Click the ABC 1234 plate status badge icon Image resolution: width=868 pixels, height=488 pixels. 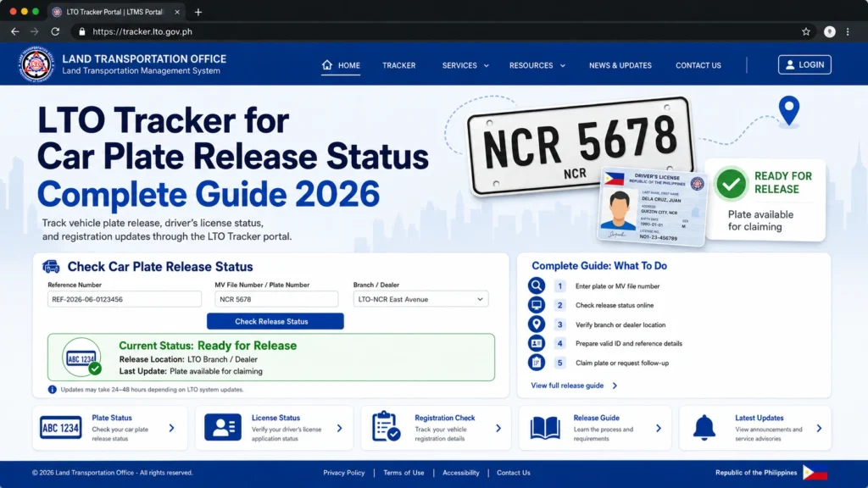point(82,358)
